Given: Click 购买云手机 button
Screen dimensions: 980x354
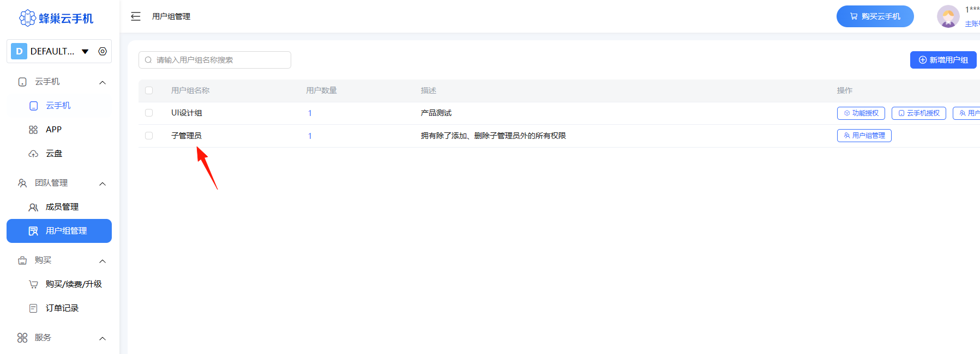Looking at the screenshot, I should tap(875, 16).
